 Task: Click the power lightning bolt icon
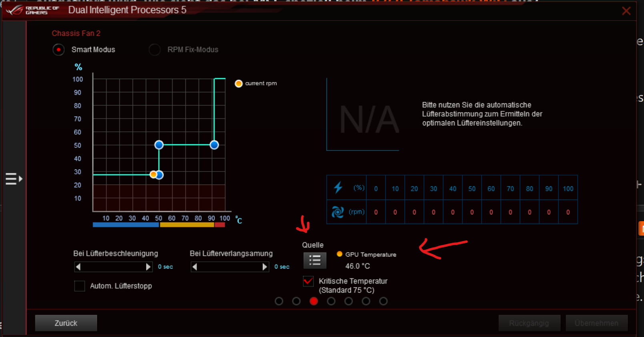point(338,187)
